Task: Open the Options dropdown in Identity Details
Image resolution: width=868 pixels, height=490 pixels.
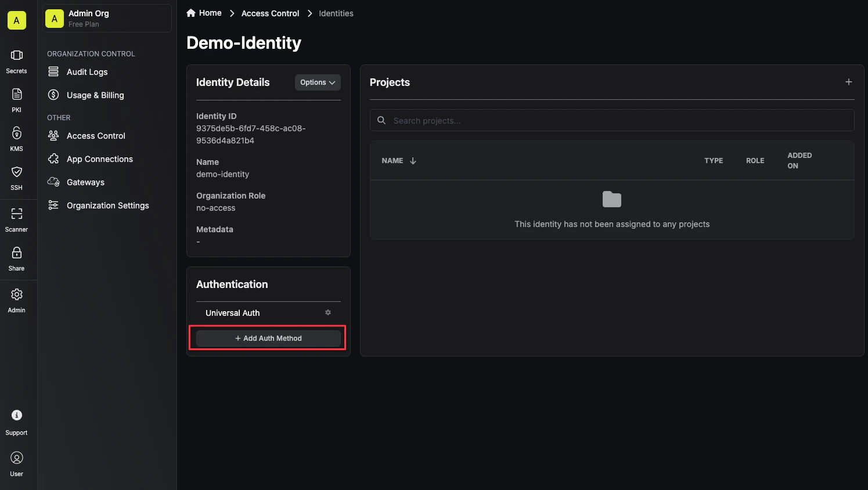Action: click(318, 82)
